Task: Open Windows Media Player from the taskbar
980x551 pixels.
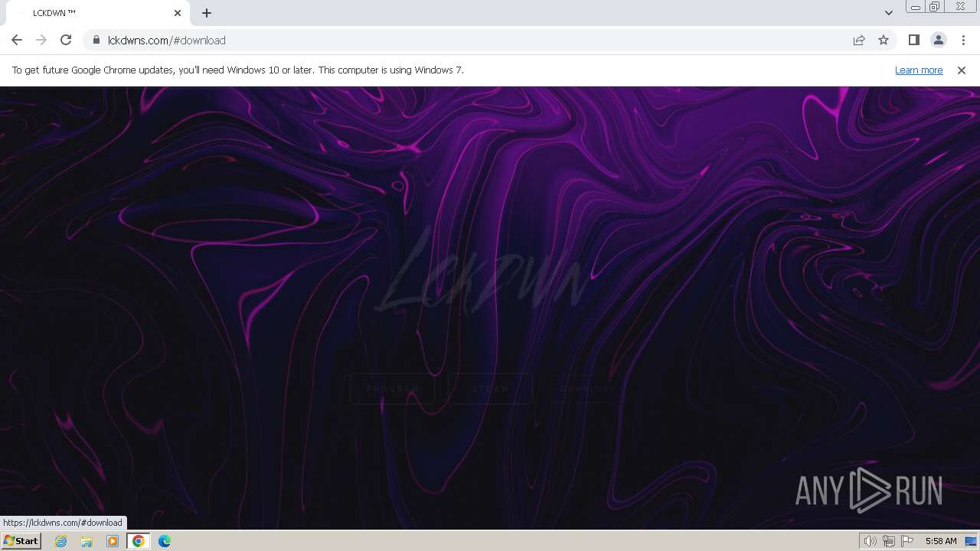Action: 113,541
